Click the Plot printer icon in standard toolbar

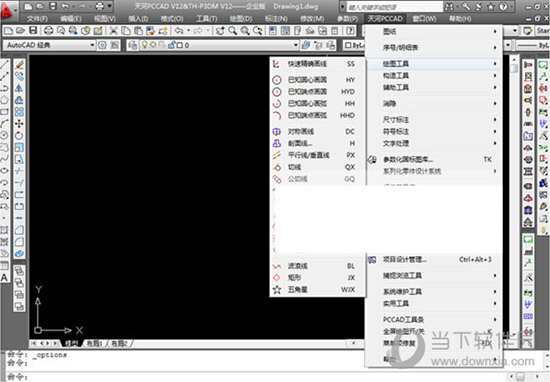(x=48, y=31)
